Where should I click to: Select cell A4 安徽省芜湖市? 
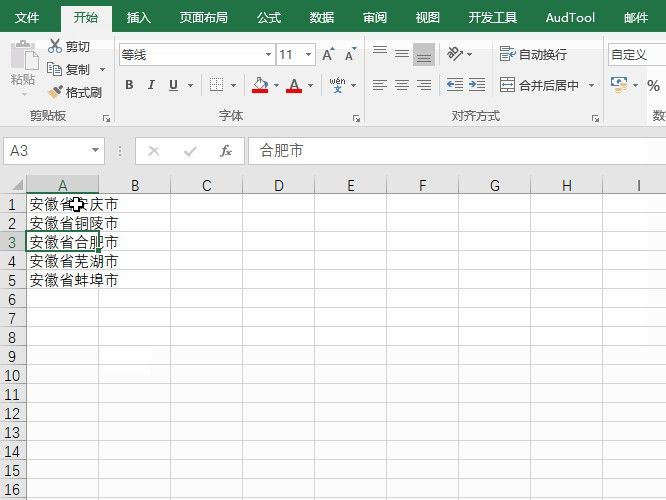pyautogui.click(x=62, y=261)
